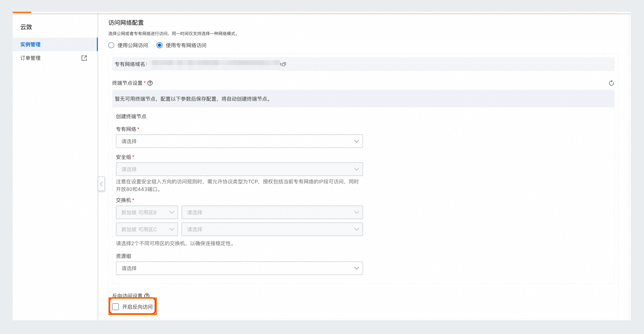The image size is (644, 334).
Task: Collapse the left sidebar with arrow handle
Action: [x=101, y=184]
